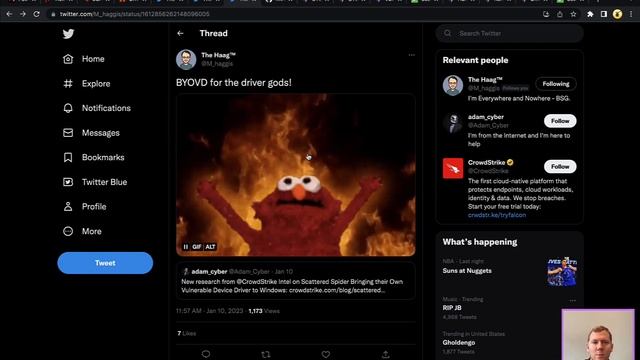The width and height of the screenshot is (640, 360).
Task: Like the tweet with the heart icon
Action: click(x=325, y=354)
